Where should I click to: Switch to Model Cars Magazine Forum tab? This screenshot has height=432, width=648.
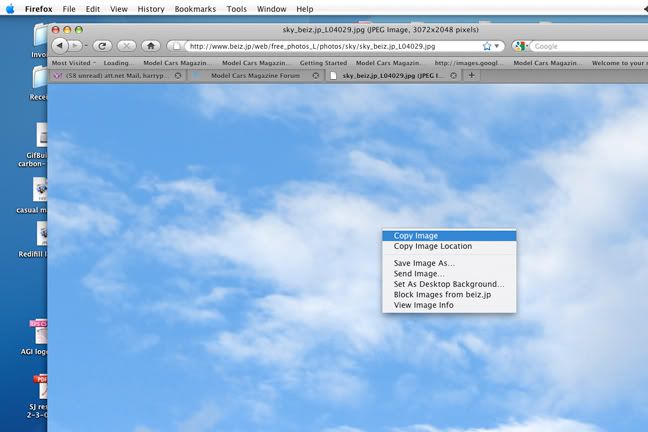tap(256, 76)
